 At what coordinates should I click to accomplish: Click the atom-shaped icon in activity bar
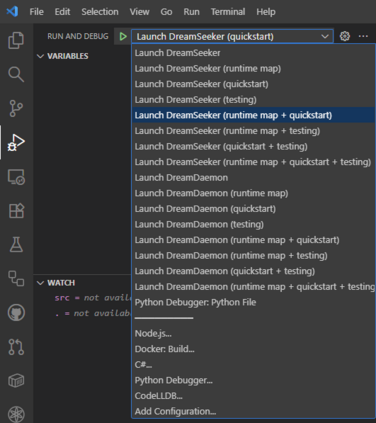pos(16,414)
